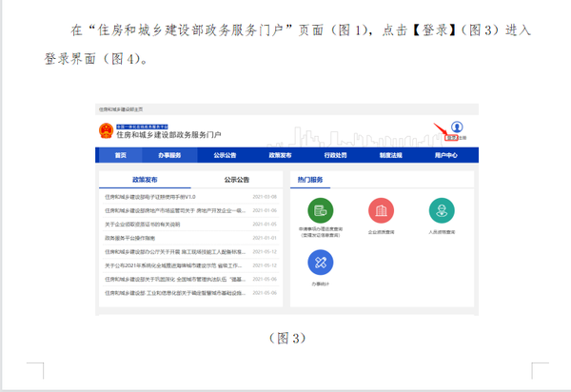Click the 注册 register link beside 登录
Viewport: 571px width, 392px height.
coord(463,138)
